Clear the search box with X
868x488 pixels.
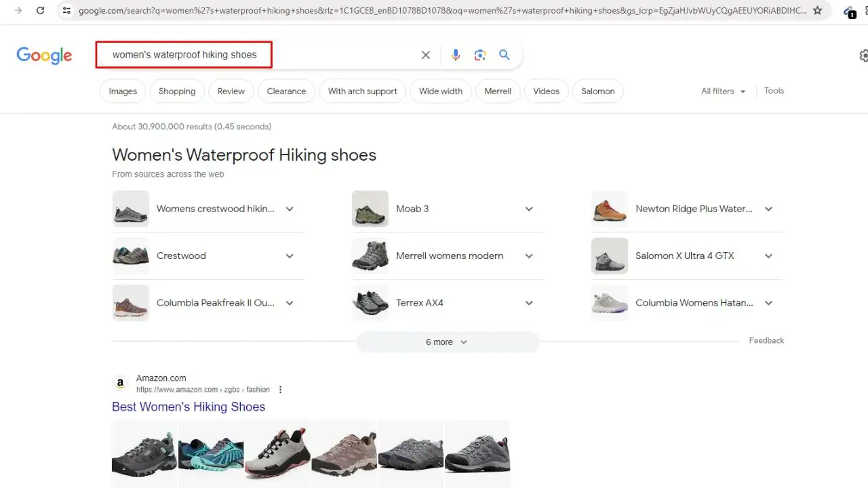(426, 55)
